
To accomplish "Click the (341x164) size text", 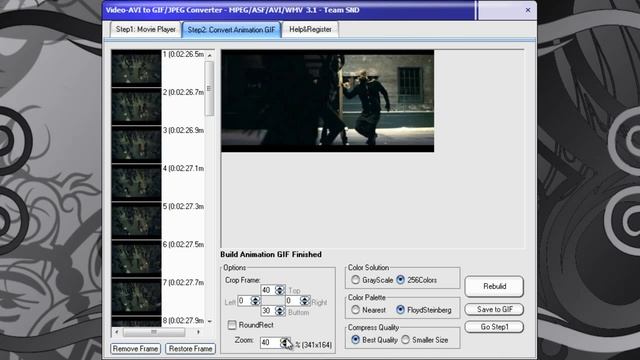I will point(317,345).
